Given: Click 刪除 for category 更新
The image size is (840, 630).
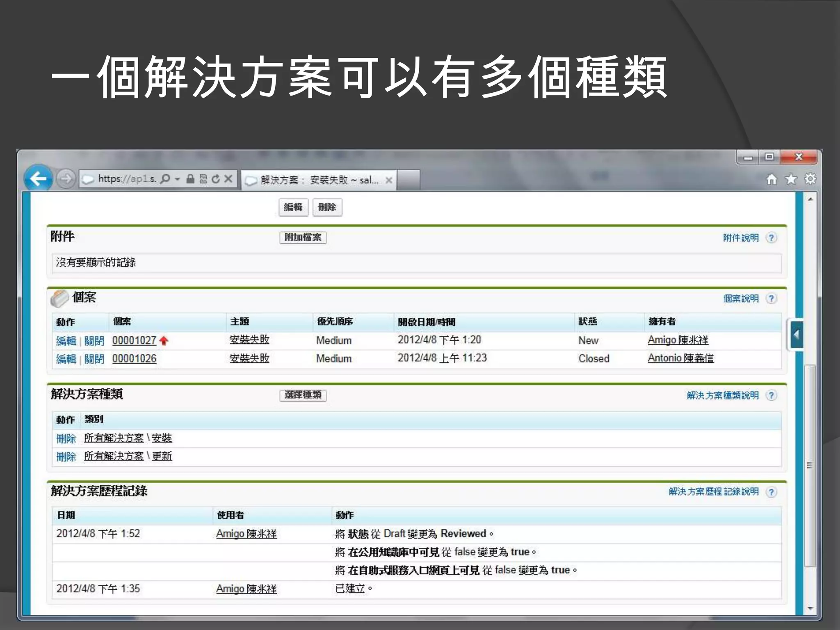Looking at the screenshot, I should point(66,457).
